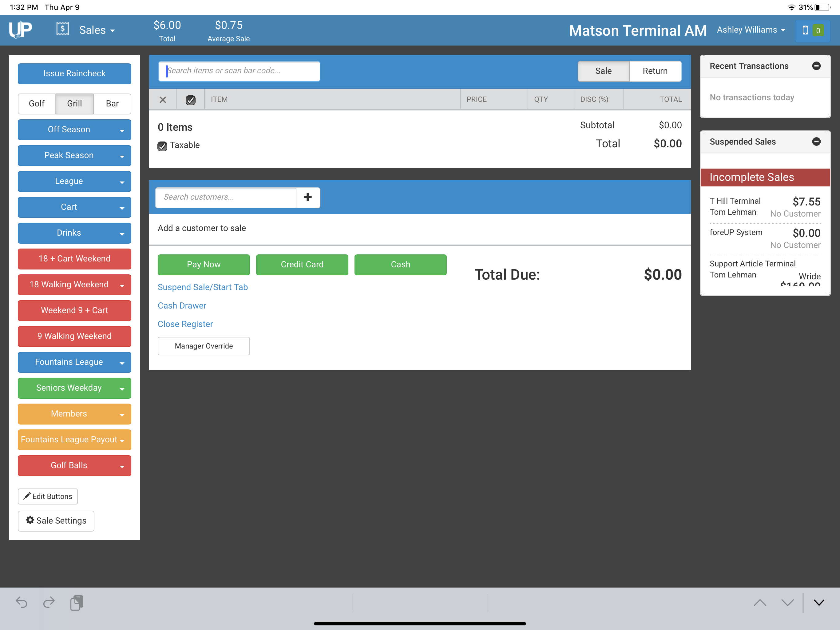The image size is (840, 630).
Task: Open the Ashley Williams user dropdown
Action: 751,30
